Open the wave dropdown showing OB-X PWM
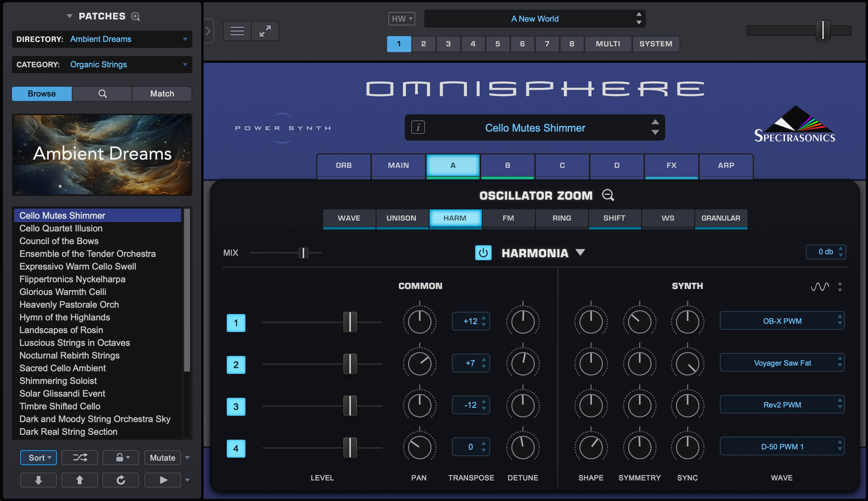This screenshot has height=501, width=868. tap(782, 320)
